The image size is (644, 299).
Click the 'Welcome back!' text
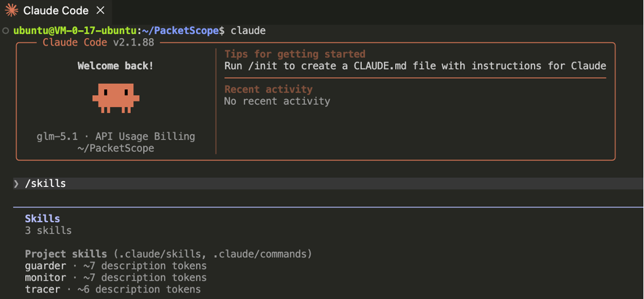pos(116,66)
